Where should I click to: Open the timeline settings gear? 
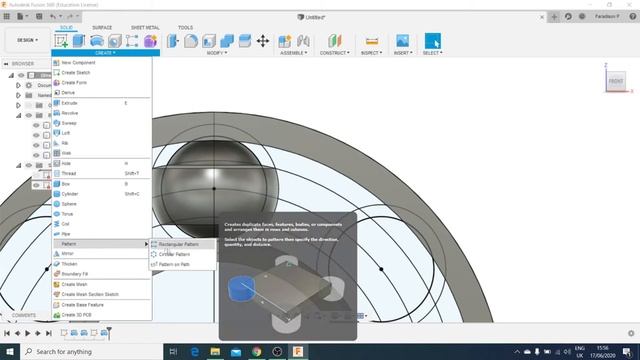pyautogui.click(x=631, y=333)
